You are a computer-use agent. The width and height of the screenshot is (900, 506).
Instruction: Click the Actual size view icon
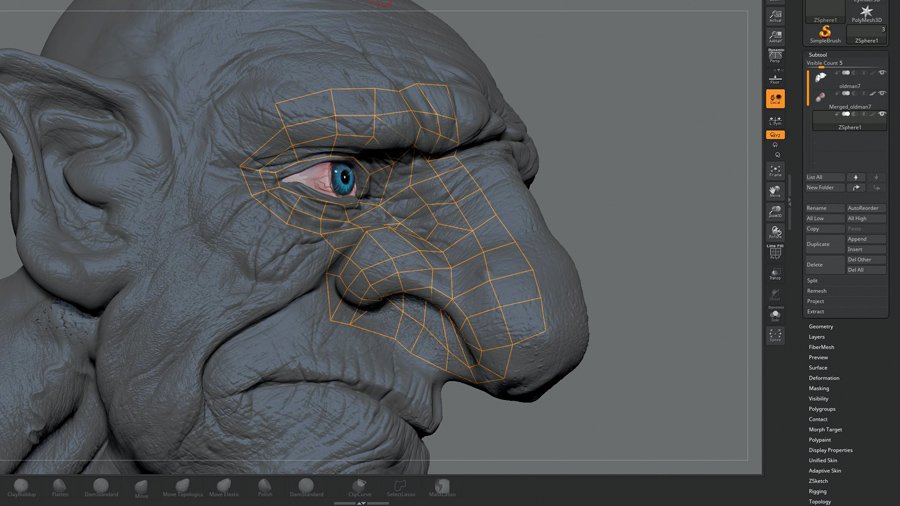pos(775,16)
